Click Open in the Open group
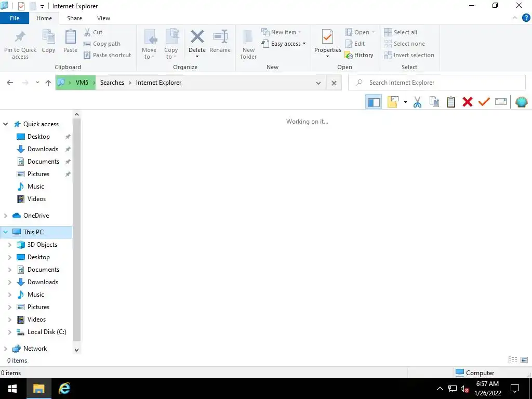 click(x=360, y=32)
